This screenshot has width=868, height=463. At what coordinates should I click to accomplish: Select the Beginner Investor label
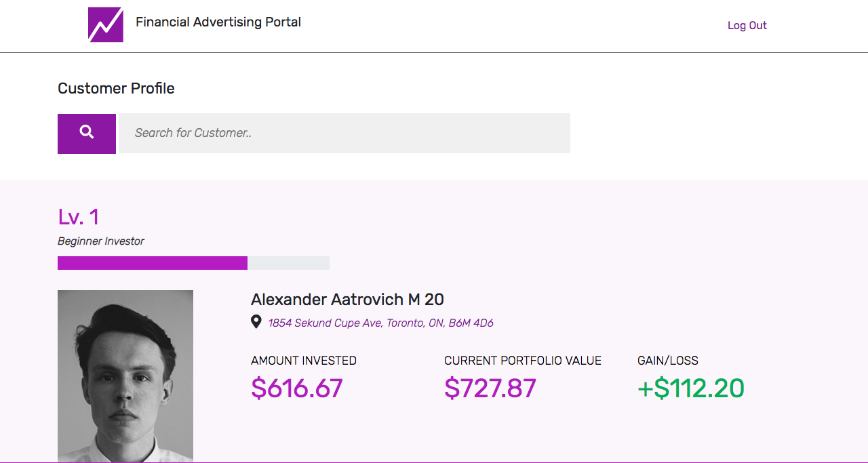point(101,241)
